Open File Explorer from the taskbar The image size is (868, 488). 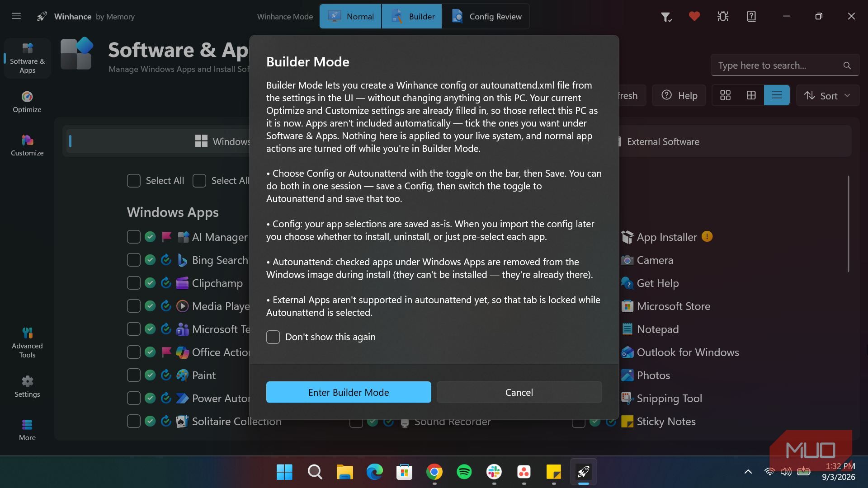[344, 472]
